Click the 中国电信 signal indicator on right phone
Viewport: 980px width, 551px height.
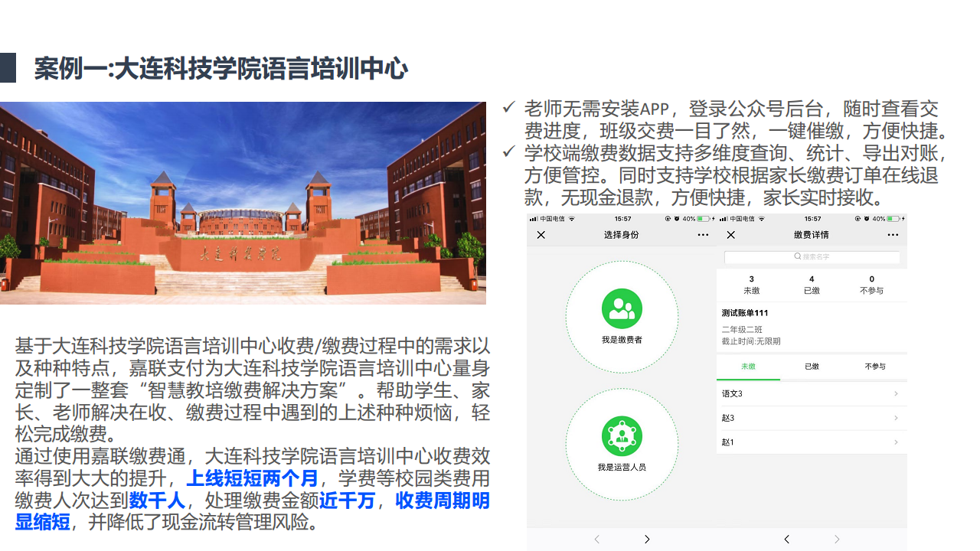click(737, 219)
